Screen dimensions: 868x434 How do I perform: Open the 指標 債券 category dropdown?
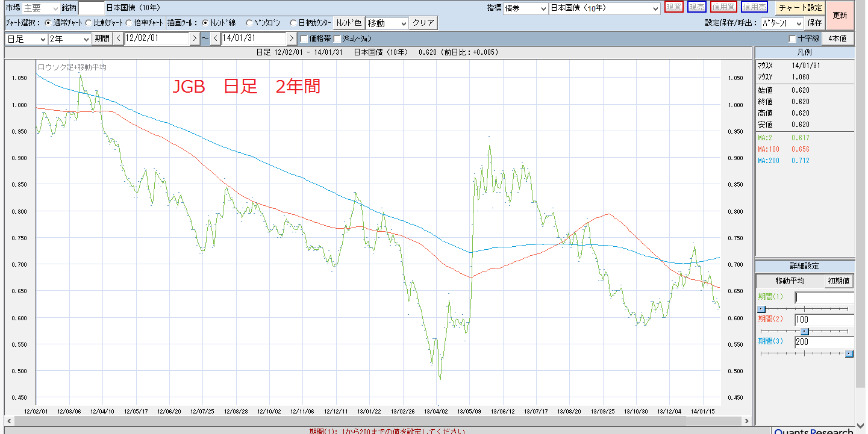coord(525,8)
